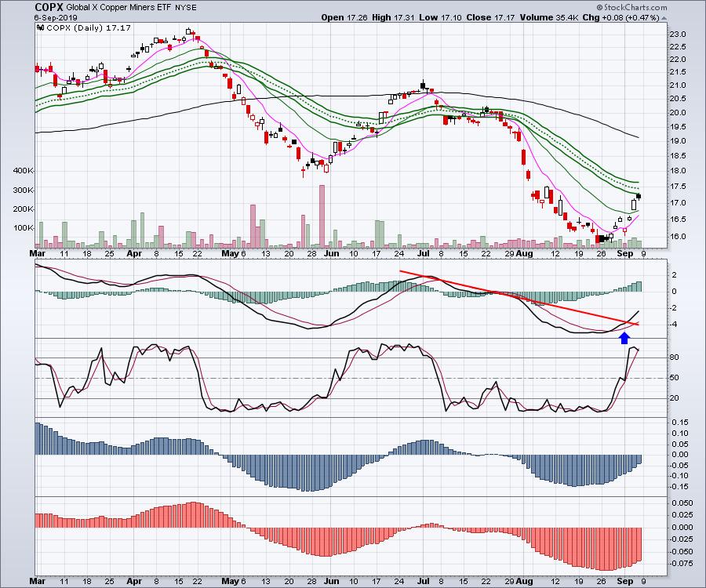Viewport: 706px width, 588px height.
Task: Click the Mar label under the volume bars
Action: tap(38, 253)
